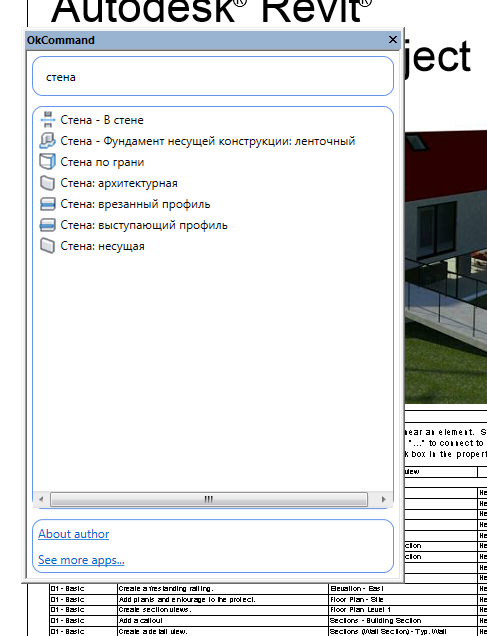Select the 'Стена по грани' cube icon
This screenshot has height=636, width=487.
coord(47,162)
